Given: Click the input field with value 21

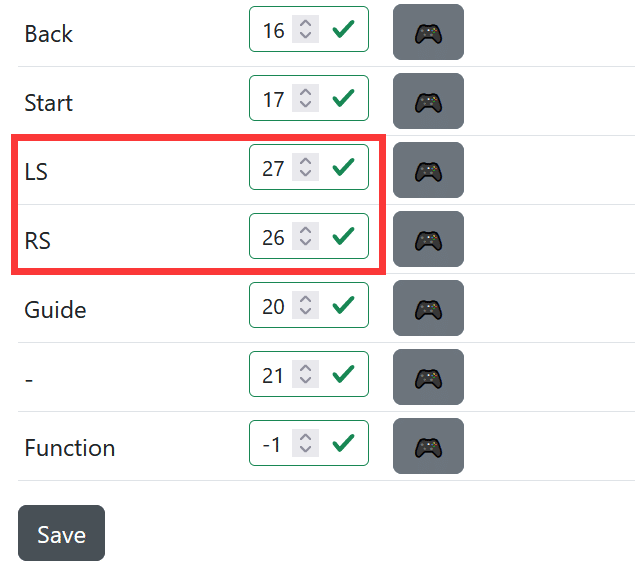Looking at the screenshot, I should coord(273,375).
